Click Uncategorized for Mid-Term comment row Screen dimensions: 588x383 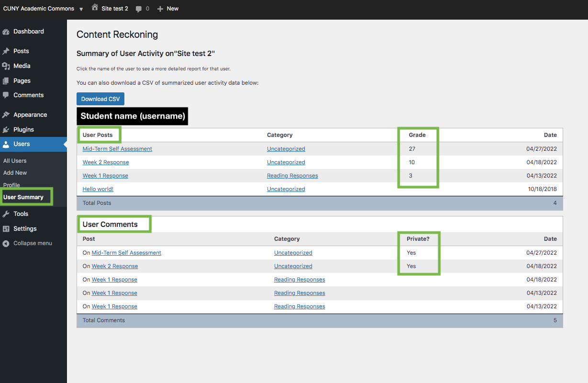coord(293,253)
